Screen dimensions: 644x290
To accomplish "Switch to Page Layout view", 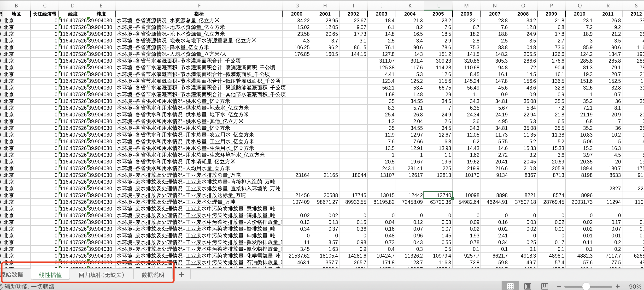I will point(527,286).
